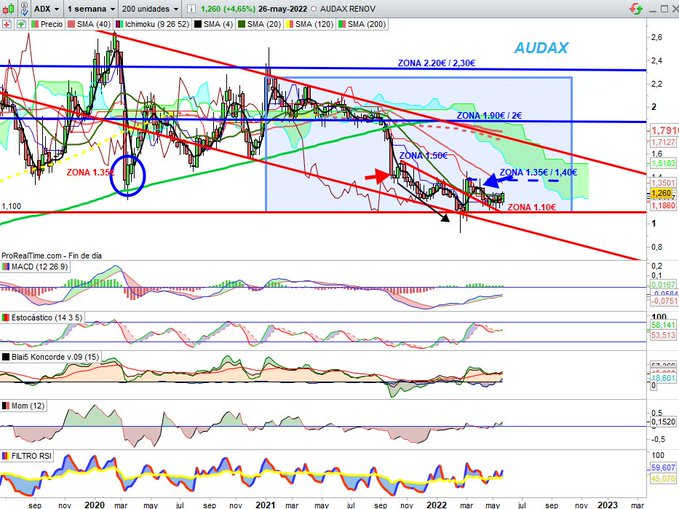This screenshot has width=679, height=509.
Task: Click the Estocástico panel color icon
Action: click(x=6, y=318)
